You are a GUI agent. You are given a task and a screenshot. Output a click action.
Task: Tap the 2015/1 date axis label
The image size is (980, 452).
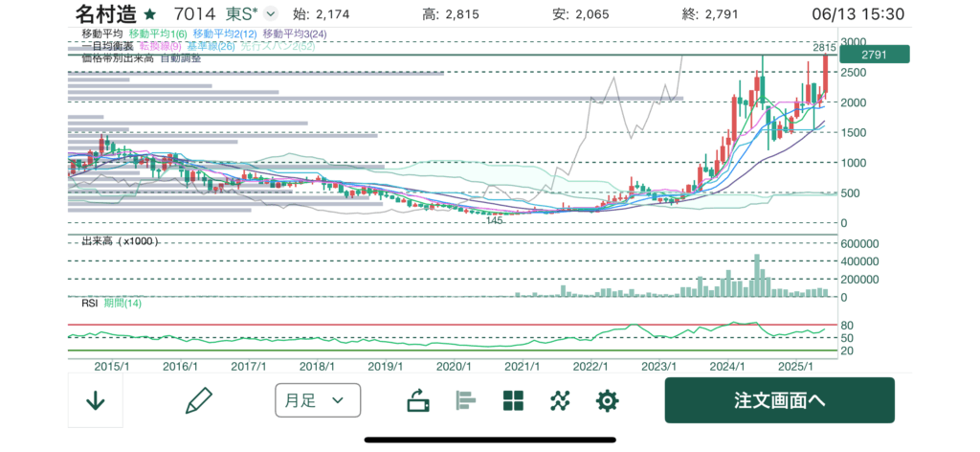(112, 366)
